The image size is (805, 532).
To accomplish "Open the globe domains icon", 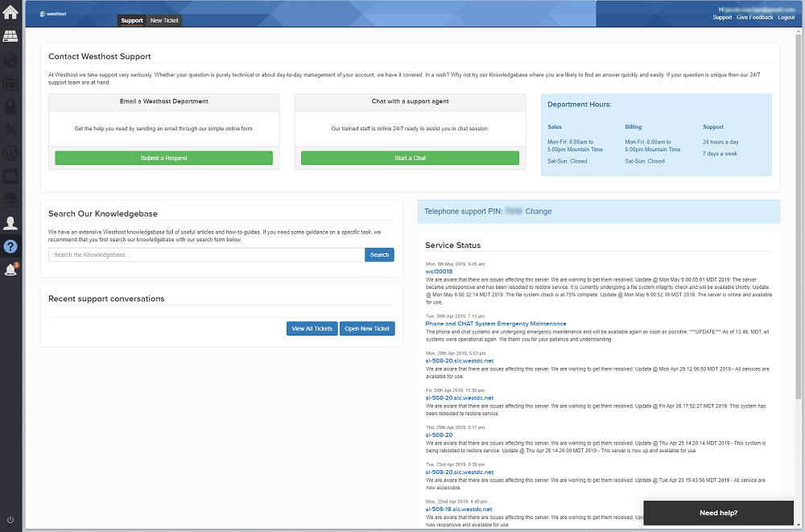I will 10,60.
